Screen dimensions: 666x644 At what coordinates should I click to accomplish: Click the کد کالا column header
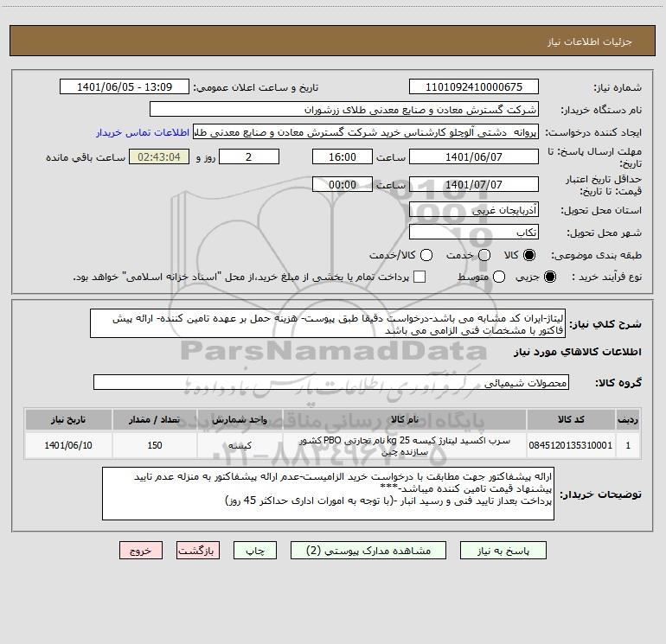[x=571, y=419]
